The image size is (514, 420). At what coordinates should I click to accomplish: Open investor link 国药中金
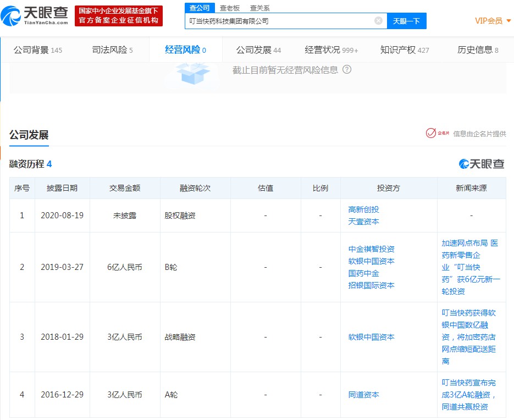pyautogui.click(x=363, y=273)
